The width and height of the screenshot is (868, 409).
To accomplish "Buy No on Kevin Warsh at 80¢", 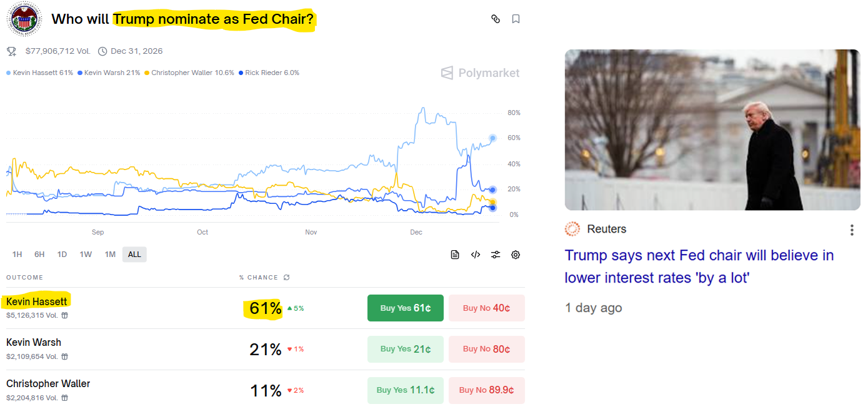I will coord(486,349).
